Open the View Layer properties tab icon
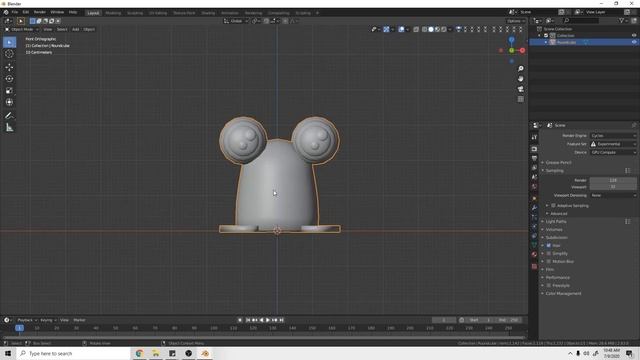The width and height of the screenshot is (640, 360). point(534,168)
